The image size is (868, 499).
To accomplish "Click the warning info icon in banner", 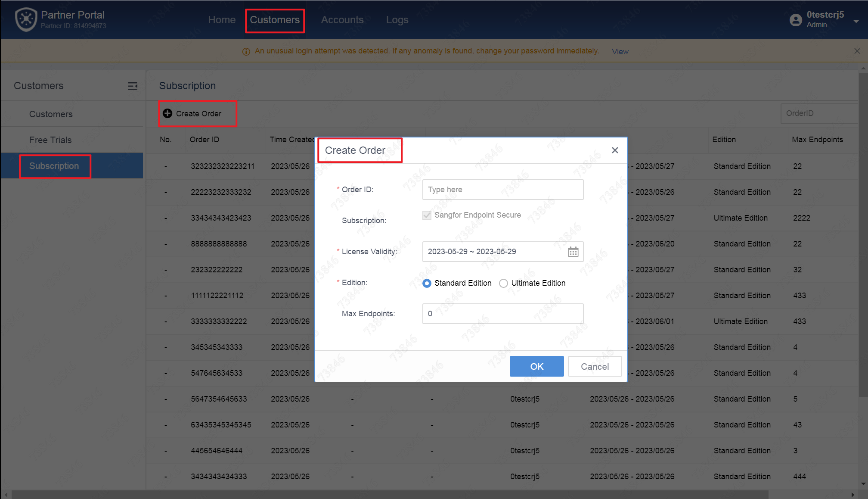I will pyautogui.click(x=246, y=52).
